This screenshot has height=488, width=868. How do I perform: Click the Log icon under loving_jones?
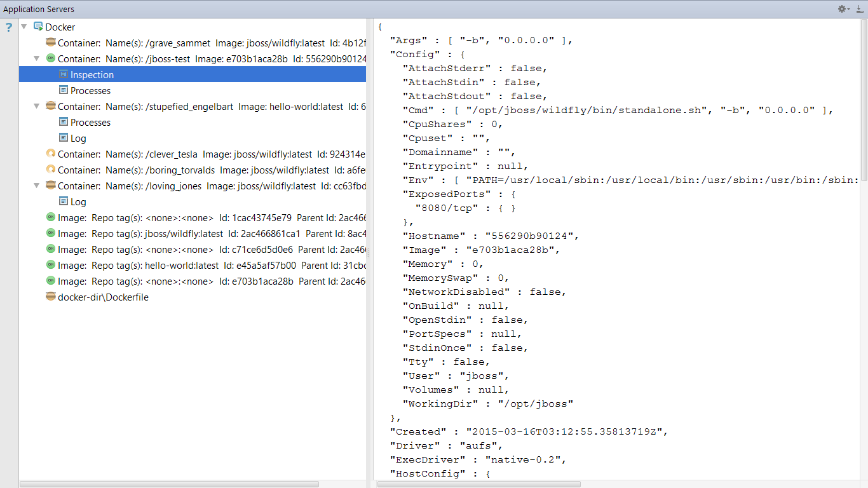coord(64,201)
